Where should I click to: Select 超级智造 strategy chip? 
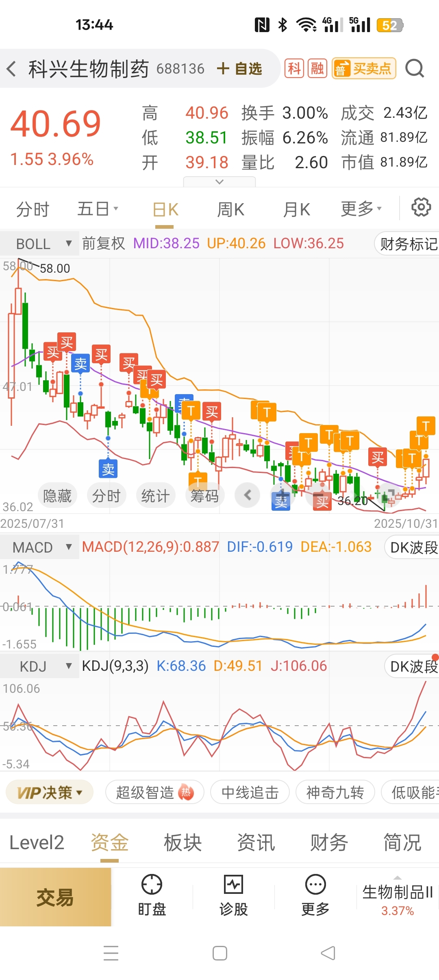(x=155, y=792)
